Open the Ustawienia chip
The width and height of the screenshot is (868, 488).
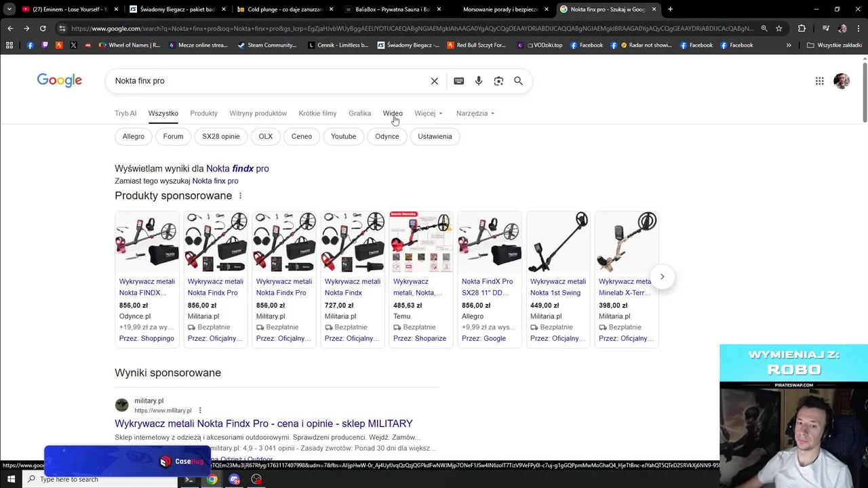coord(435,136)
